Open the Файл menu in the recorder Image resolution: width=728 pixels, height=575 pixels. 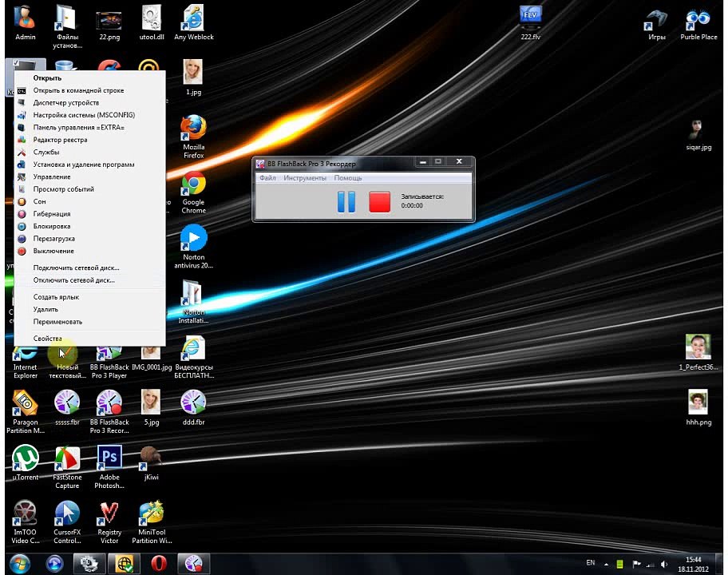pos(267,178)
